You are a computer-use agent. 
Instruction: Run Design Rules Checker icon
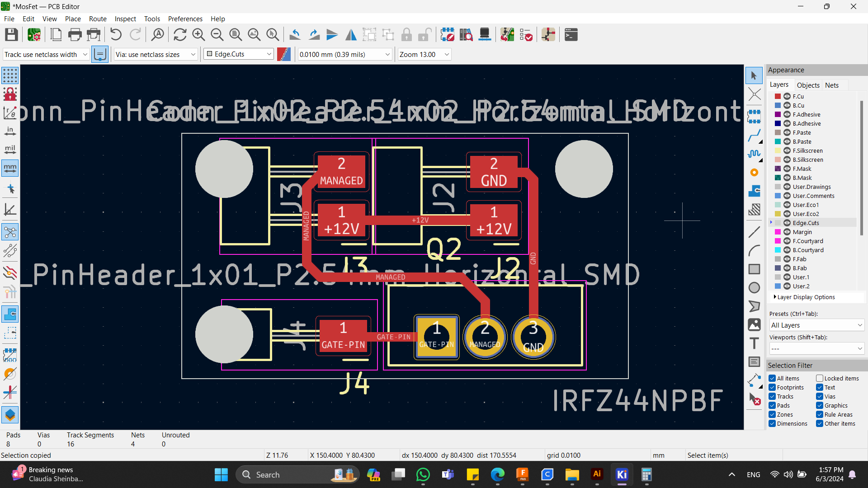526,35
